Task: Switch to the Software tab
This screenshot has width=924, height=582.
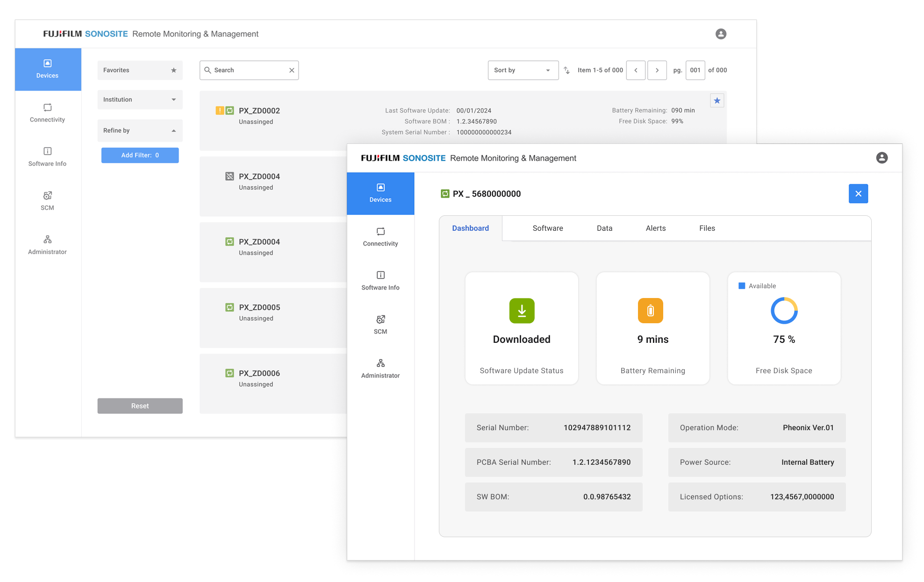Action: coord(548,228)
